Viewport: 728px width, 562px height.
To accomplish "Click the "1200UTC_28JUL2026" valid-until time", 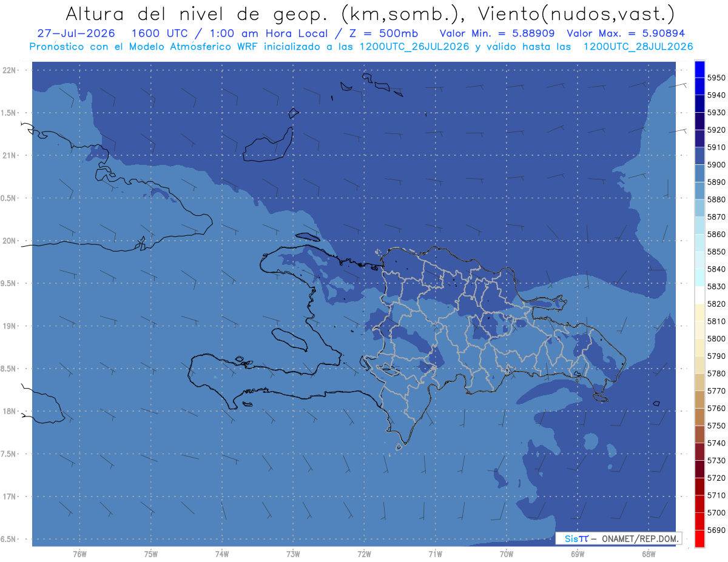I will coord(638,47).
